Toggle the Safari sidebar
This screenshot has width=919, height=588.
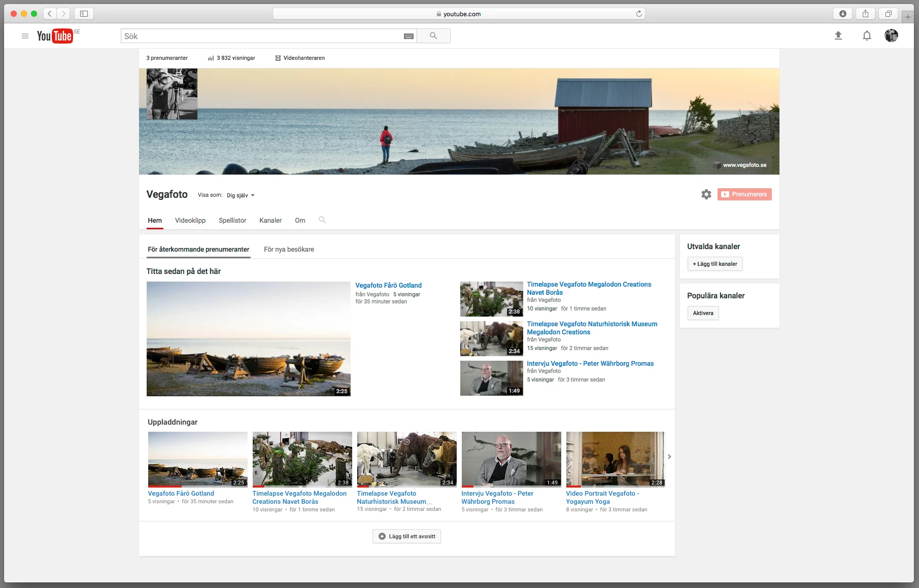point(84,14)
